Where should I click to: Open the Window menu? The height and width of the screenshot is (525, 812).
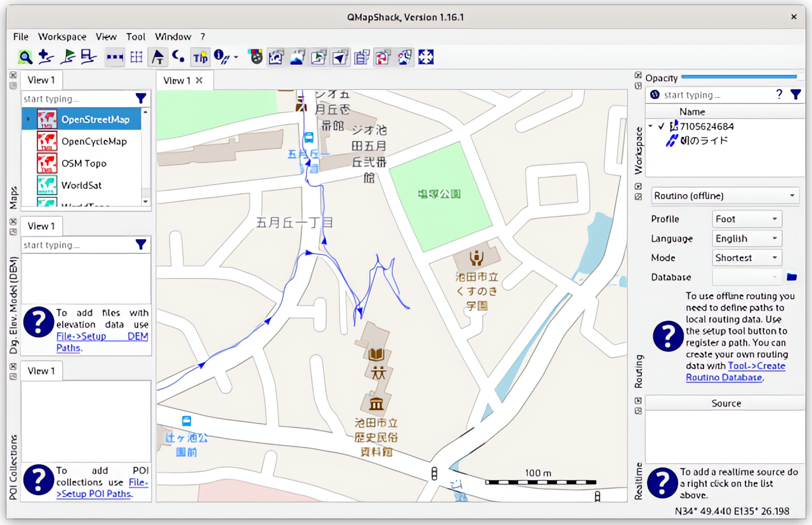click(x=173, y=36)
